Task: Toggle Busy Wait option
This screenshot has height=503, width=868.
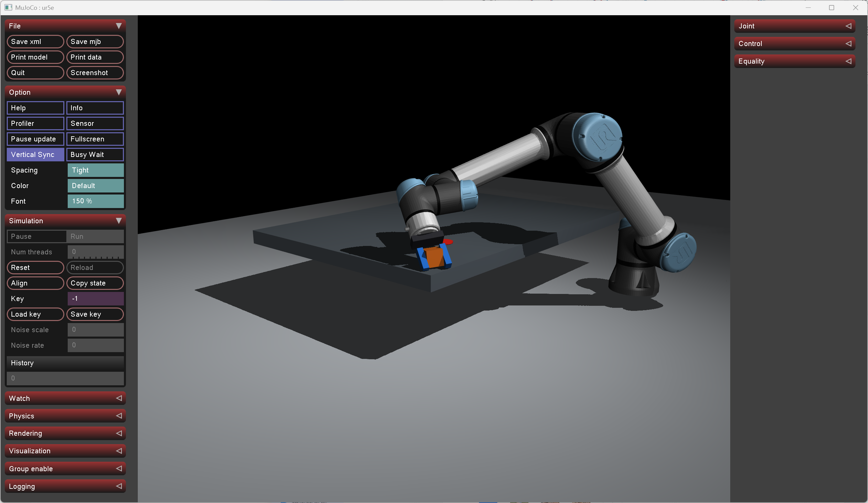Action: point(95,155)
